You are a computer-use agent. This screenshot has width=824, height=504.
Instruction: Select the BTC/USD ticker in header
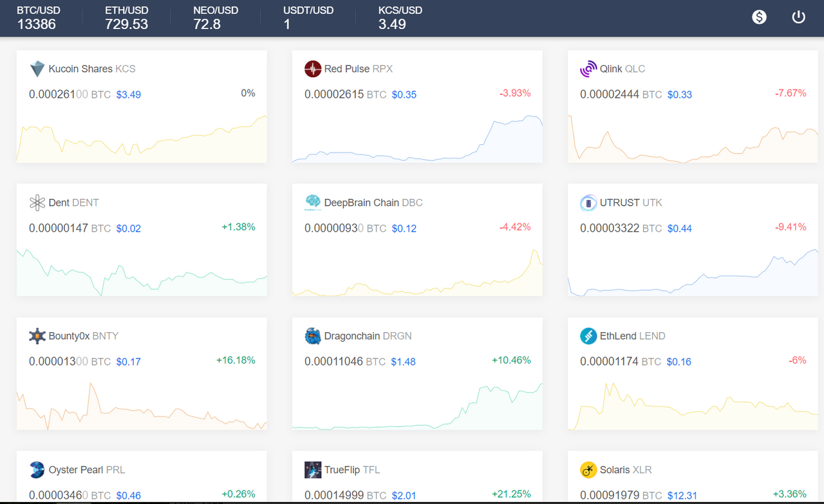[39, 18]
